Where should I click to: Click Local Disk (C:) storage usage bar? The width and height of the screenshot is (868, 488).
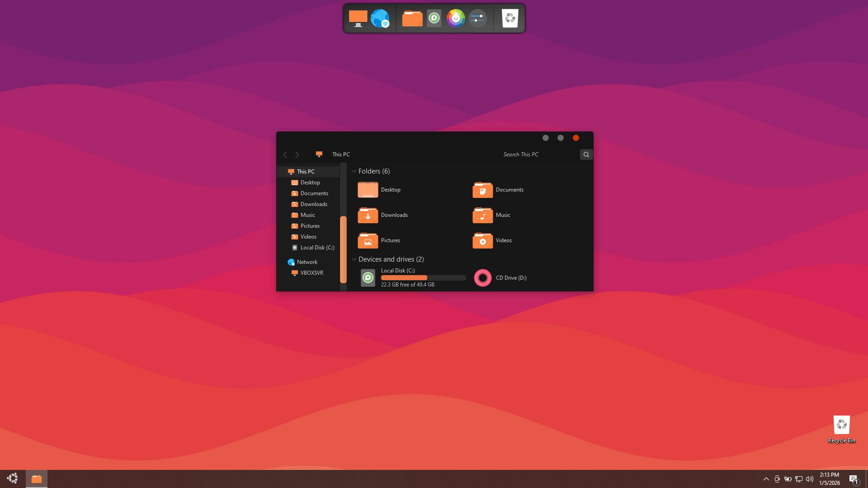point(423,278)
